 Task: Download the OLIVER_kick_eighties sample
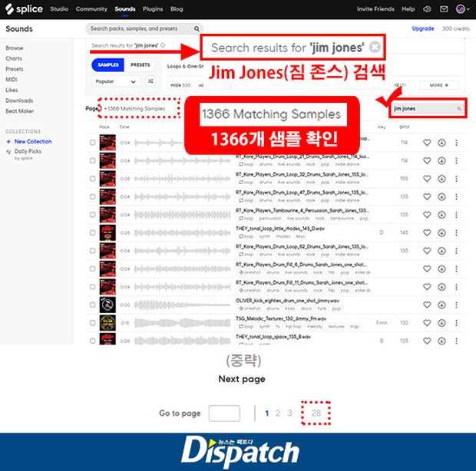coord(441,305)
